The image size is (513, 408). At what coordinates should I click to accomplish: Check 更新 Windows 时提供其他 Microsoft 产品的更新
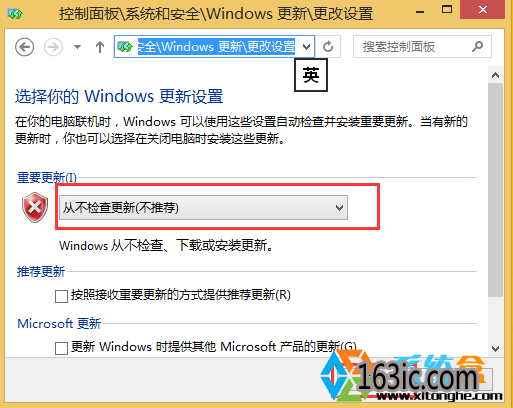[x=61, y=348]
